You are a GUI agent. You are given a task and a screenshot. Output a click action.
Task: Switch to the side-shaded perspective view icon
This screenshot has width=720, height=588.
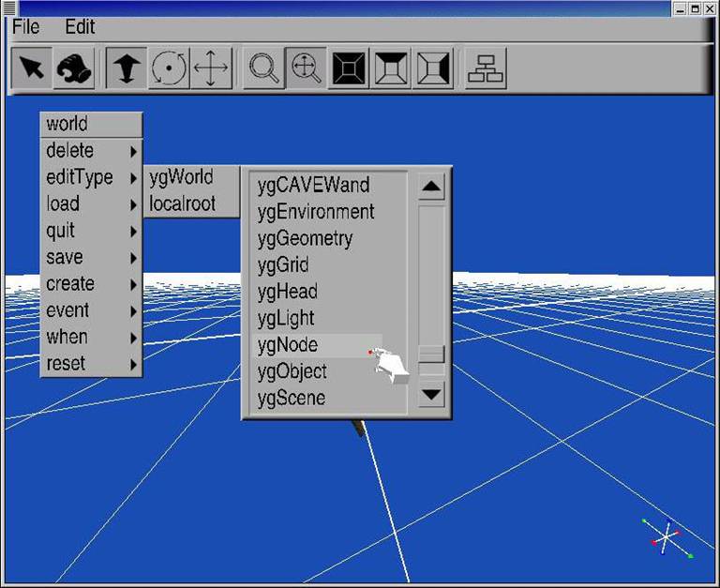coord(433,68)
